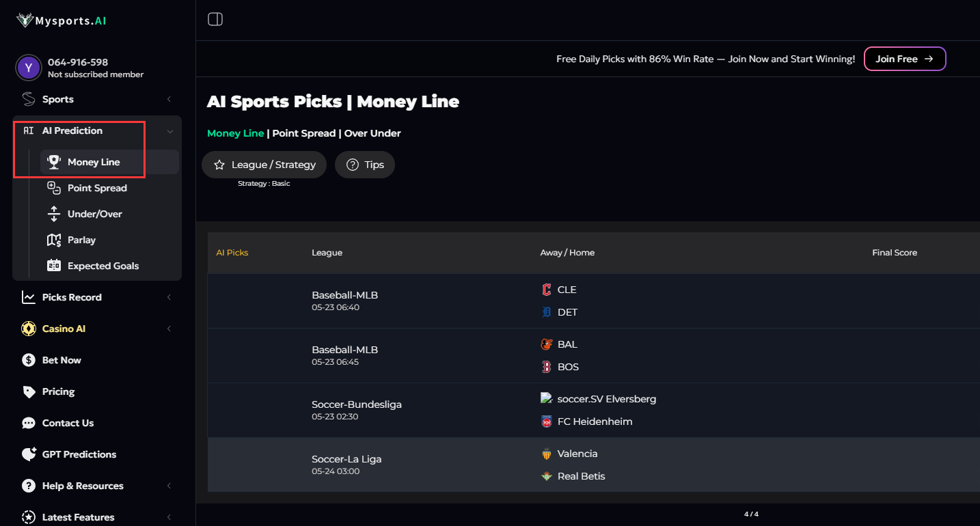Click the AI Prediction icon
The height and width of the screenshot is (526, 980).
[x=29, y=130]
